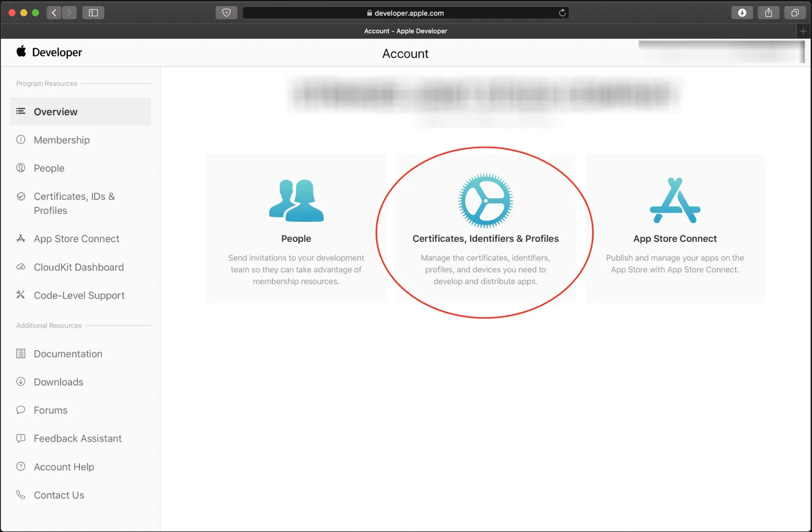
Task: Open Certificates, IDs & Profiles sidebar item
Action: (x=81, y=203)
